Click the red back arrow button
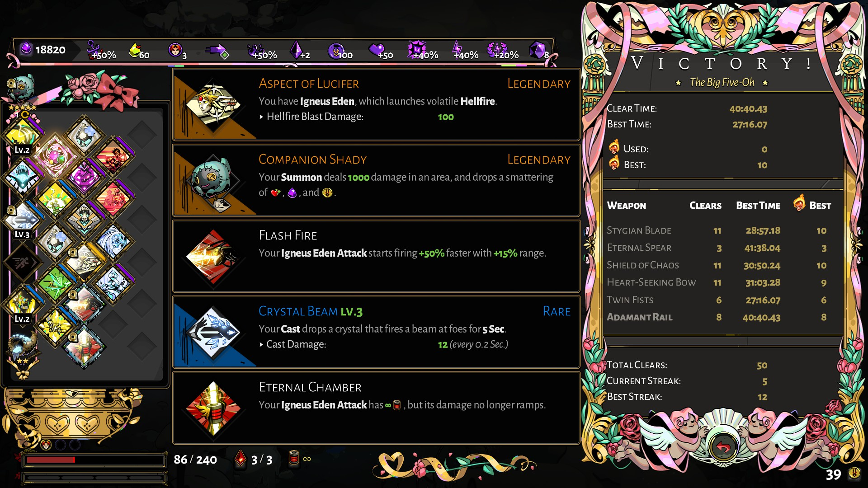868x488 pixels. point(723,447)
